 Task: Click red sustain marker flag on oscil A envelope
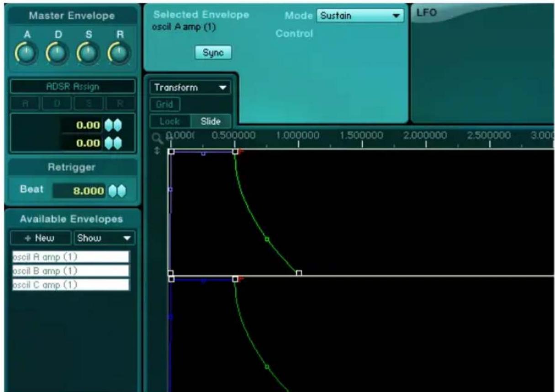pos(241,151)
